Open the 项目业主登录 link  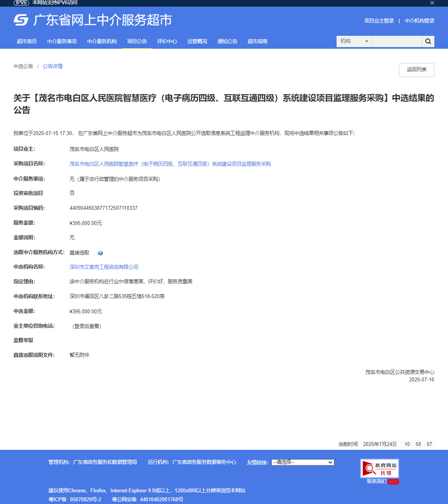coord(379,21)
